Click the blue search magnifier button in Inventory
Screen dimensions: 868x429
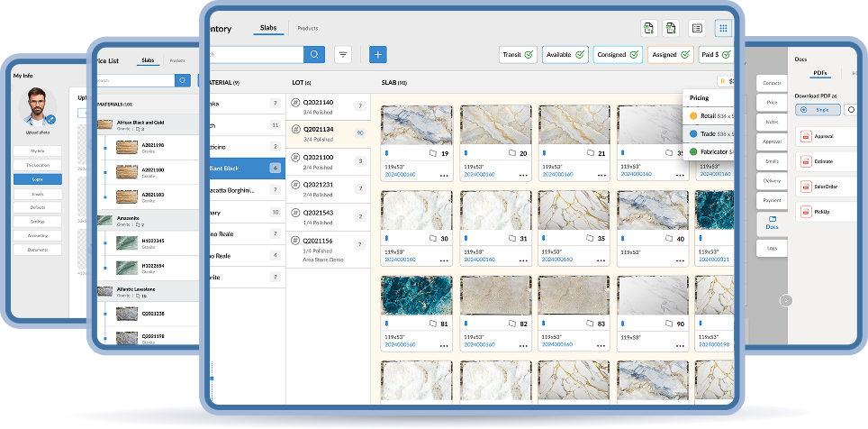(313, 54)
